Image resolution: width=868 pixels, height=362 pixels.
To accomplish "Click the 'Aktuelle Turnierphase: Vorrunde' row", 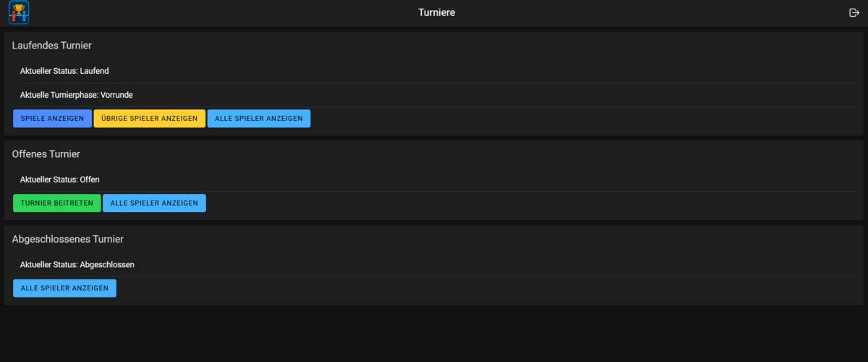I will pos(77,95).
